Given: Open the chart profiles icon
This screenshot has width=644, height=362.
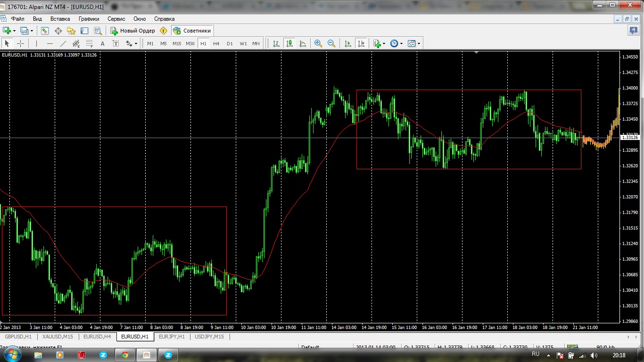Looking at the screenshot, I should 25,31.
